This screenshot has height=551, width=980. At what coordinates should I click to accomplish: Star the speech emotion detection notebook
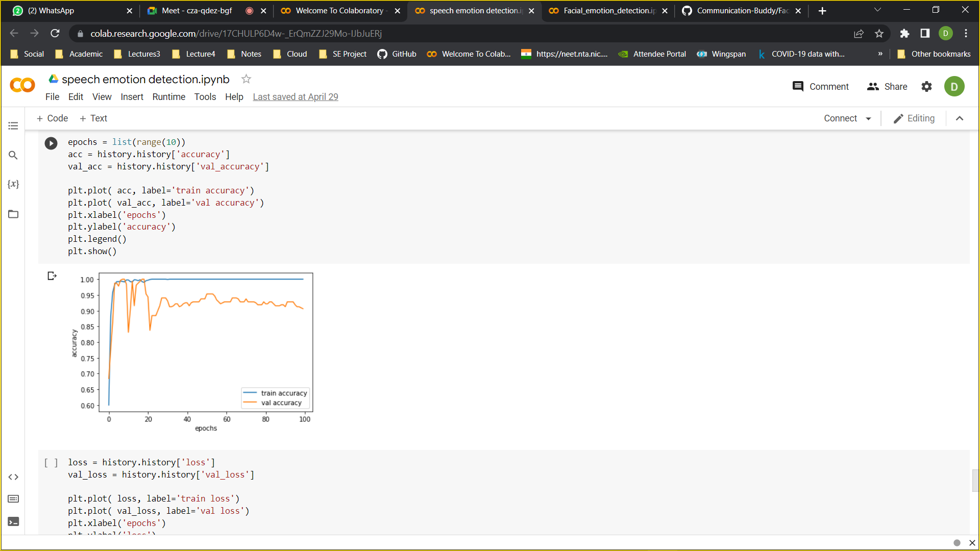[246, 79]
